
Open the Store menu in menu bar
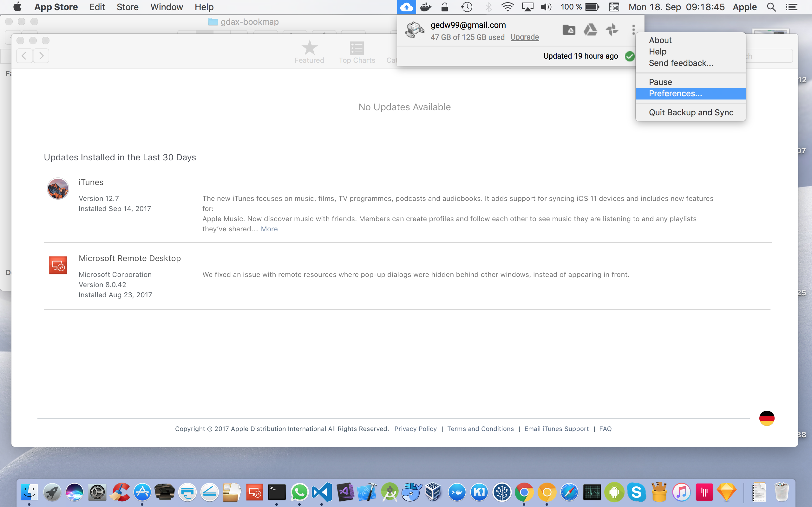pyautogui.click(x=128, y=7)
